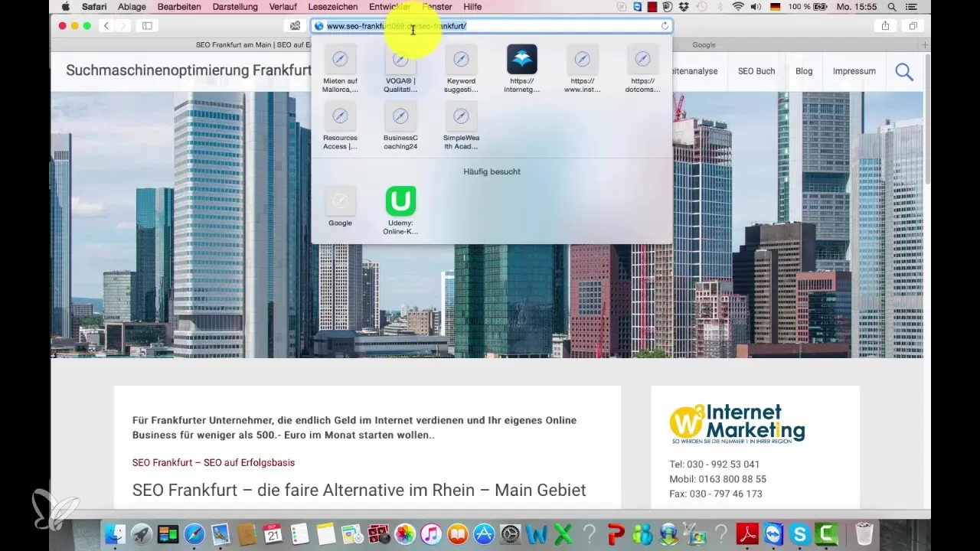Open the Safari application menu
Viewport: 980px width, 551px height.
(x=94, y=6)
